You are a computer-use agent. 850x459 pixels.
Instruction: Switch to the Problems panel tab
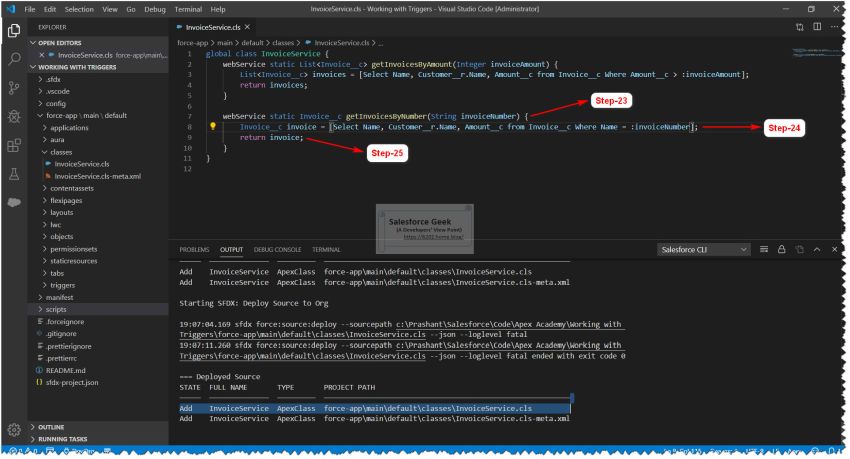[x=194, y=250]
